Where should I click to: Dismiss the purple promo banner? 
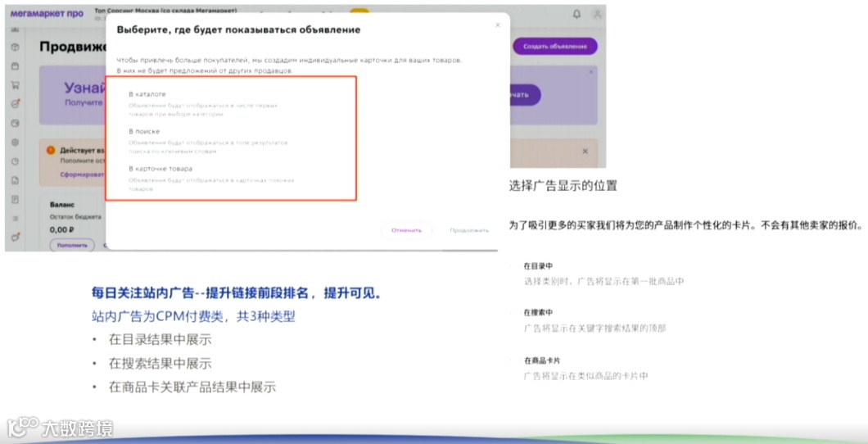(x=590, y=72)
